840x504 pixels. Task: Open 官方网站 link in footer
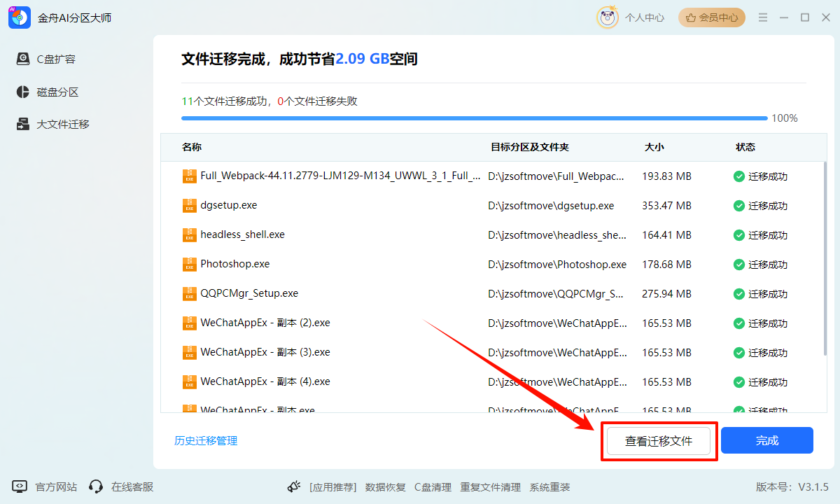click(56, 486)
